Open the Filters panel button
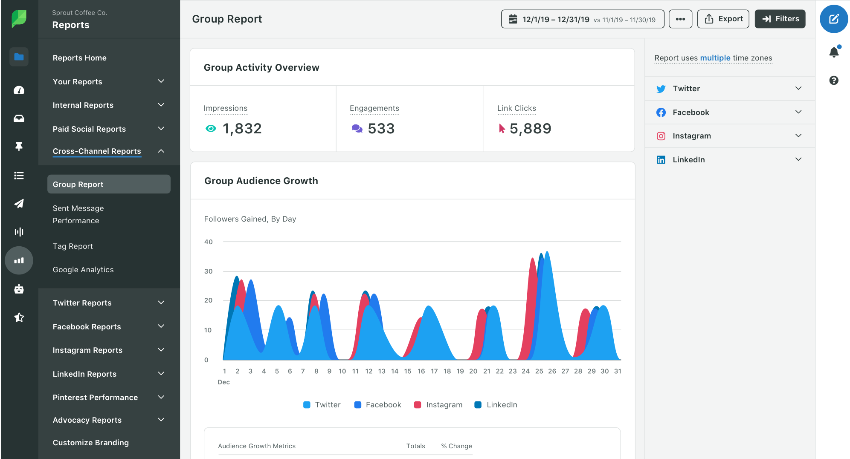The height and width of the screenshot is (459, 850). [780, 19]
